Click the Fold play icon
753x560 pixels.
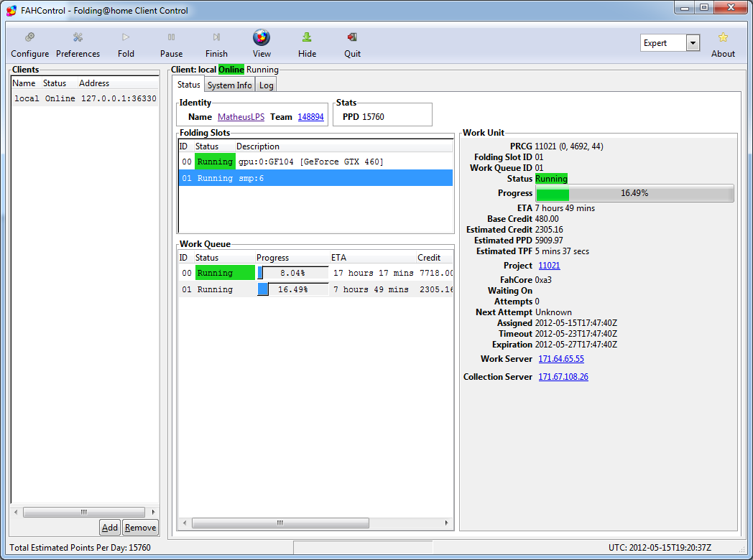pos(126,37)
